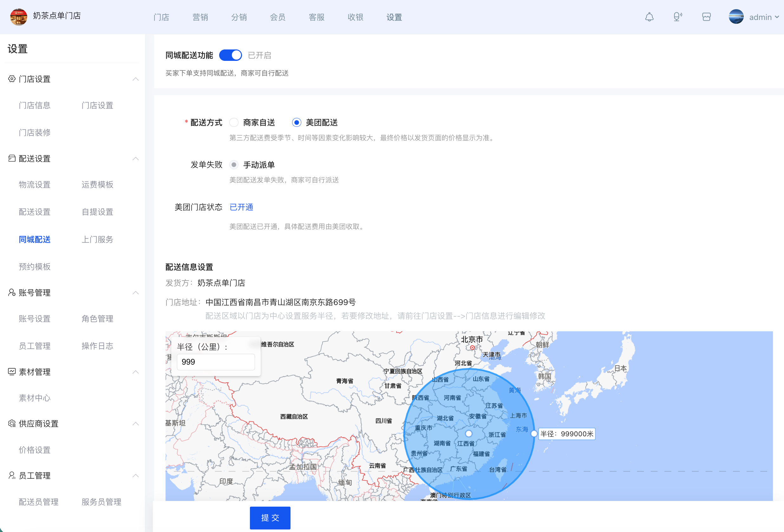Click the 门店设置 gear icon

pos(12,79)
